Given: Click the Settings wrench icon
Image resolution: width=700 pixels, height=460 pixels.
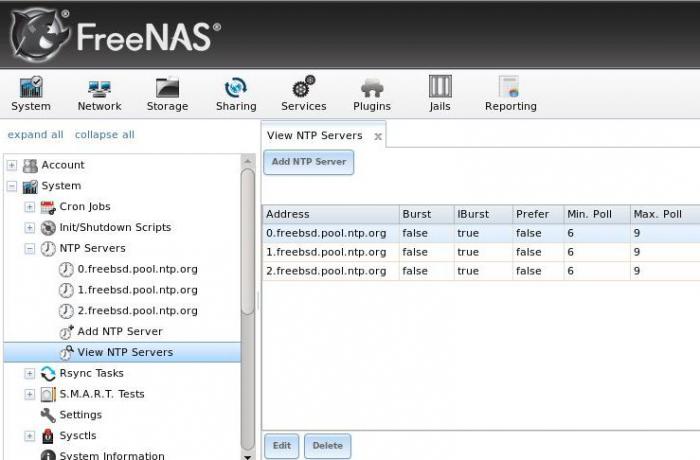Looking at the screenshot, I should (x=48, y=415).
